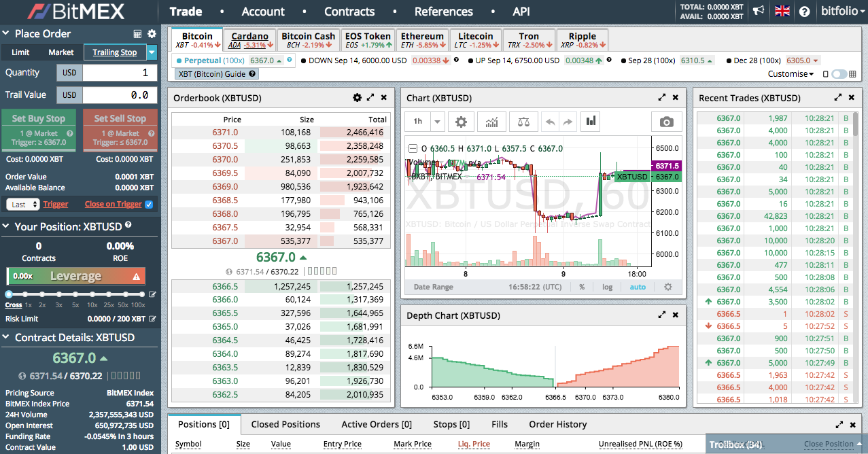The width and height of the screenshot is (868, 454).
Task: Click the warning triangle on Leverage bar
Action: tap(136, 277)
